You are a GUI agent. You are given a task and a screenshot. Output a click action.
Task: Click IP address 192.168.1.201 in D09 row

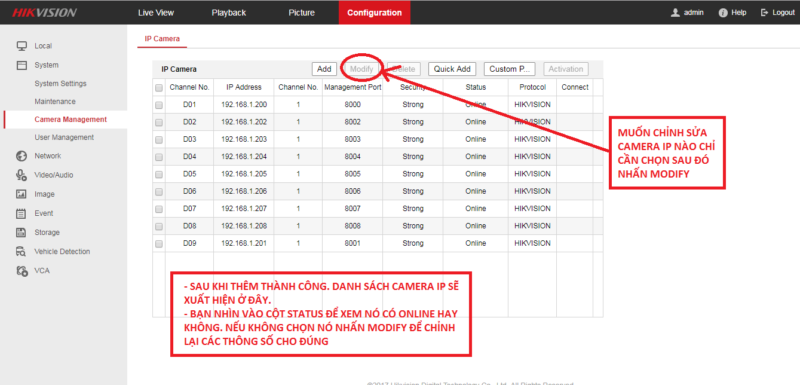[244, 243]
